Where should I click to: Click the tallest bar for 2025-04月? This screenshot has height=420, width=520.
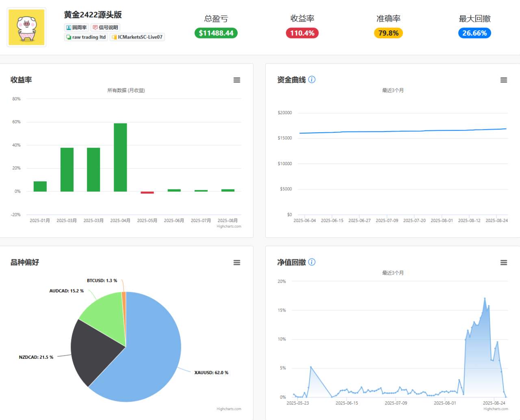(120, 157)
